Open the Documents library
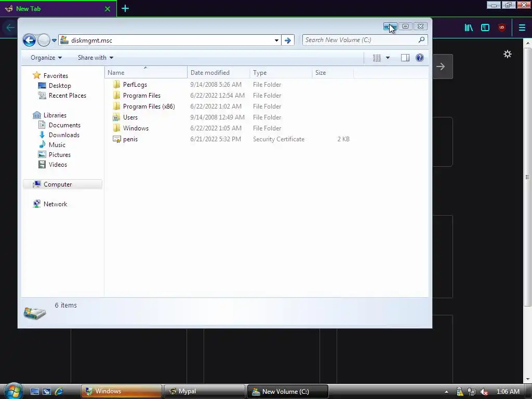The width and height of the screenshot is (532, 399). pos(64,125)
